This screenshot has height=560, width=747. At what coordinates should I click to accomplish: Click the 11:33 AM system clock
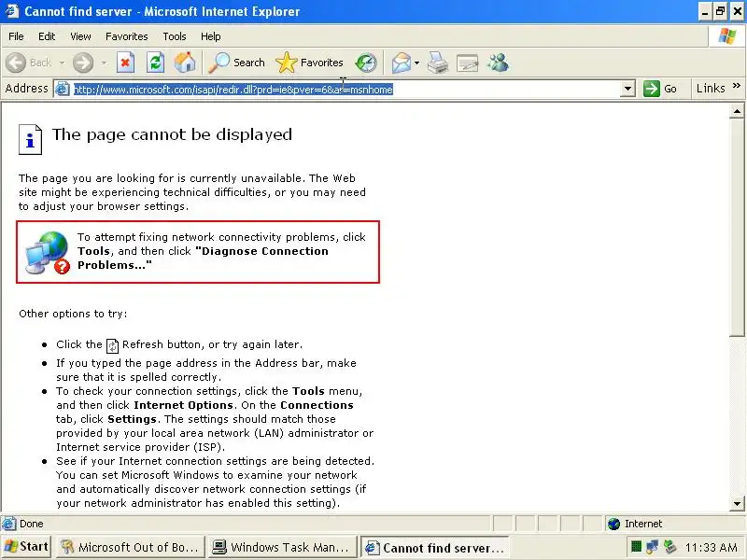click(x=712, y=547)
